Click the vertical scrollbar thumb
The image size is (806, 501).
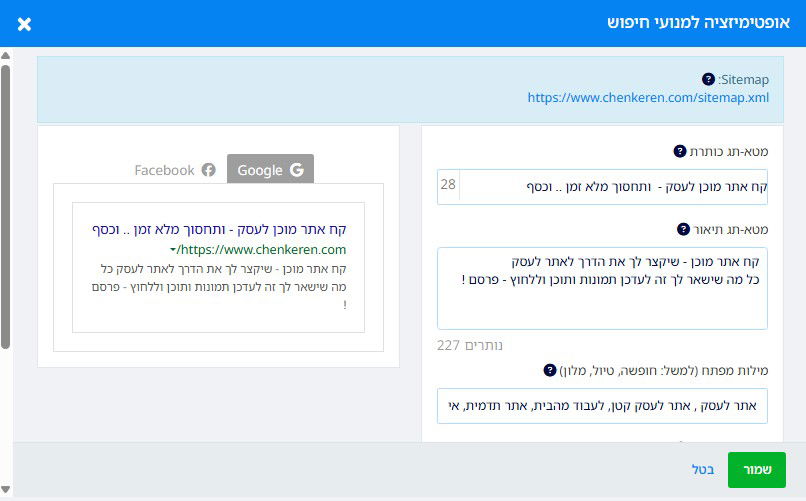pos(6,207)
